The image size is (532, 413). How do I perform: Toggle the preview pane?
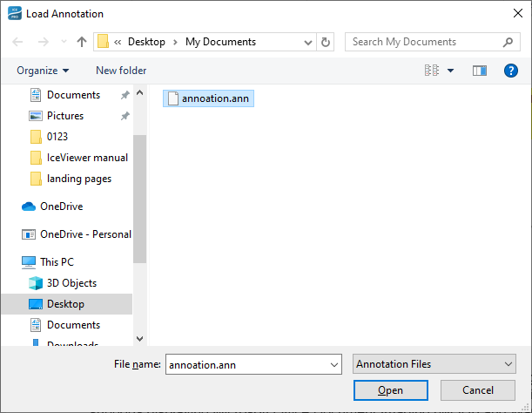(x=480, y=71)
